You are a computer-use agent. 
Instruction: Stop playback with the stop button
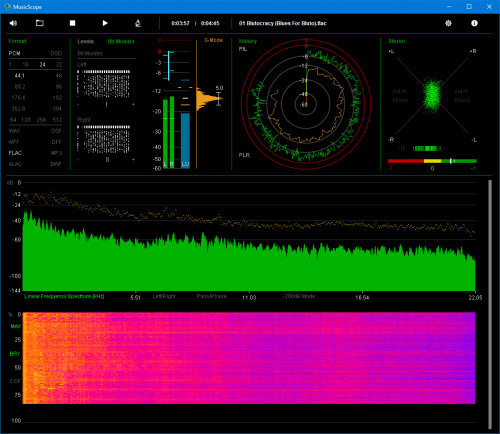pyautogui.click(x=72, y=23)
